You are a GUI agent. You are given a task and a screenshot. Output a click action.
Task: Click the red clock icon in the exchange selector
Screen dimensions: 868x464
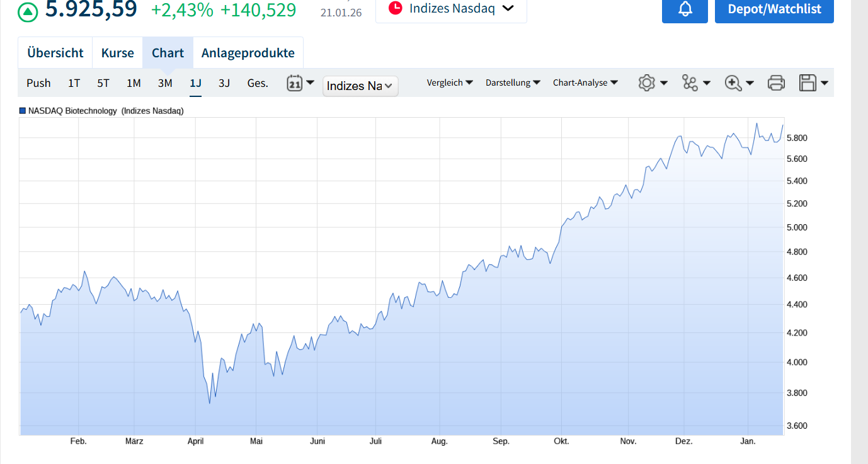(395, 8)
